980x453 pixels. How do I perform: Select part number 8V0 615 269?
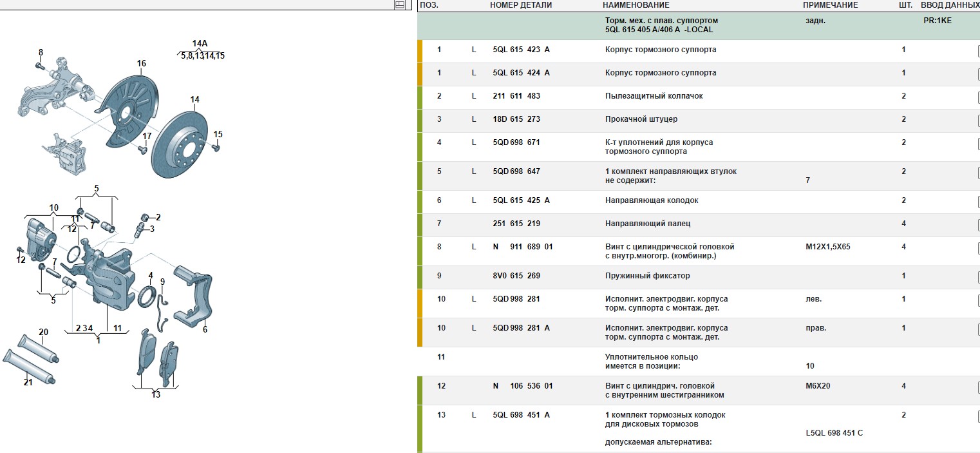[x=516, y=276]
